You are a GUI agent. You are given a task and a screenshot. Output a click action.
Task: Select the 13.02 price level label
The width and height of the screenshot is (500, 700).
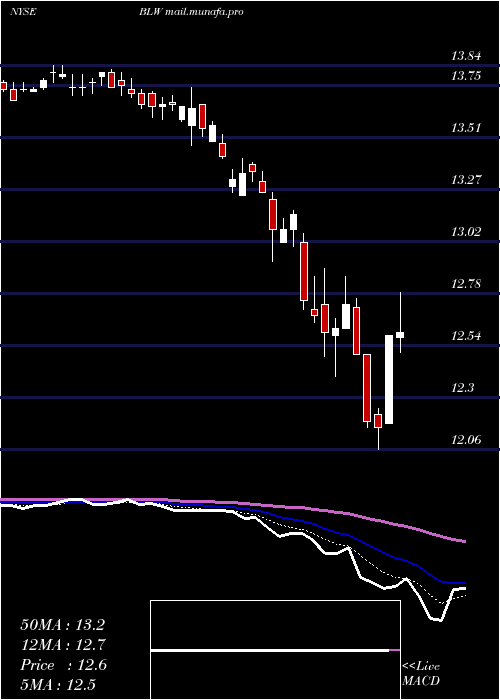pyautogui.click(x=466, y=232)
